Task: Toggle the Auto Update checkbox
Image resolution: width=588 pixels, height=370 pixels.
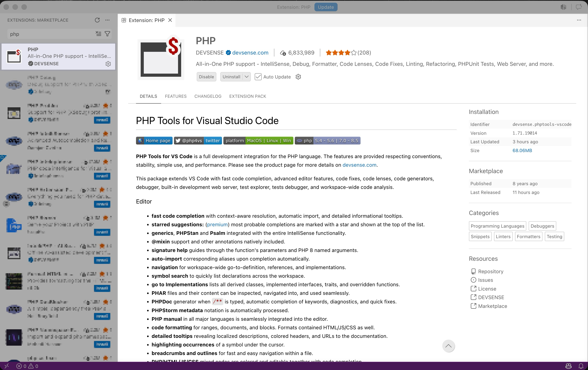Action: click(258, 77)
